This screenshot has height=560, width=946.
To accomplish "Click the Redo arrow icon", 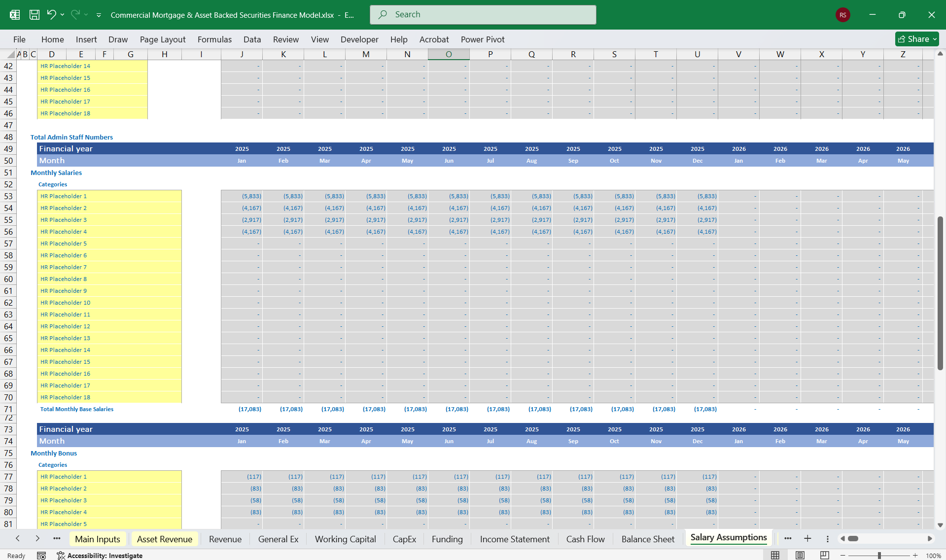I will (x=75, y=15).
